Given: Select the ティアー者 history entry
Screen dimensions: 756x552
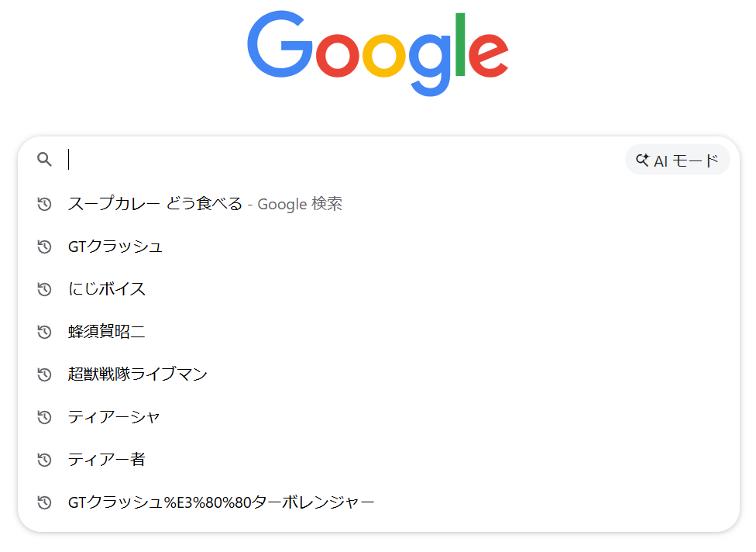Looking at the screenshot, I should pyautogui.click(x=107, y=460).
